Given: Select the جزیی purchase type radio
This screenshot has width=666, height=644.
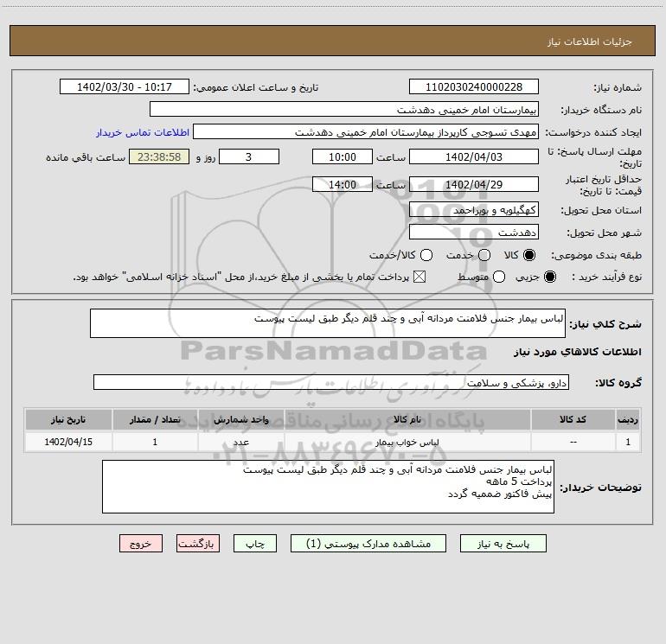Looking at the screenshot, I should [x=549, y=277].
